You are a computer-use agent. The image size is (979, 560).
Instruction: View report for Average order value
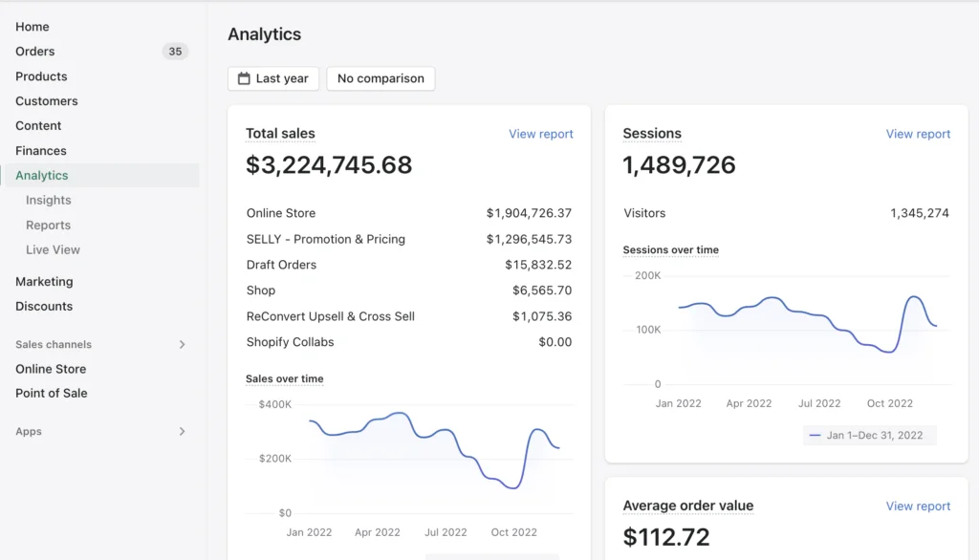(918, 506)
